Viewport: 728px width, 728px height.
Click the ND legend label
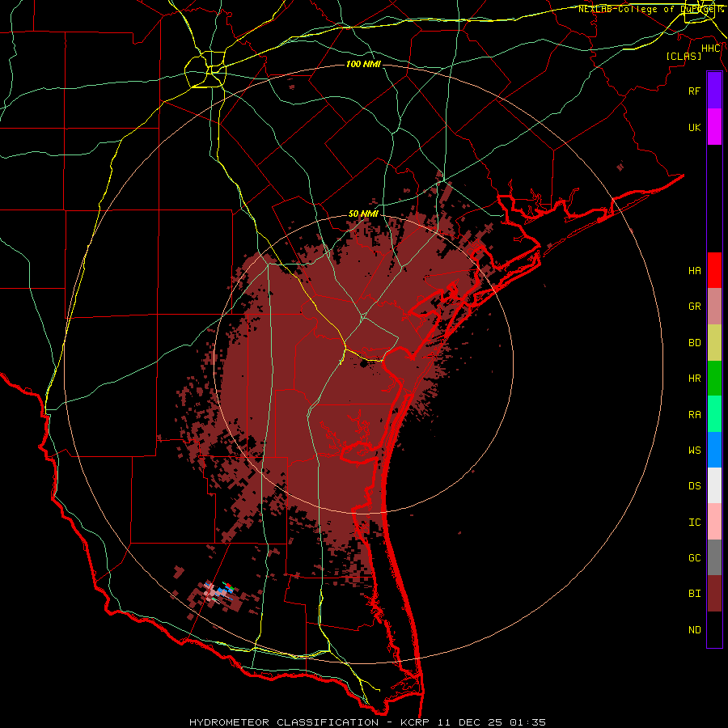tap(694, 629)
